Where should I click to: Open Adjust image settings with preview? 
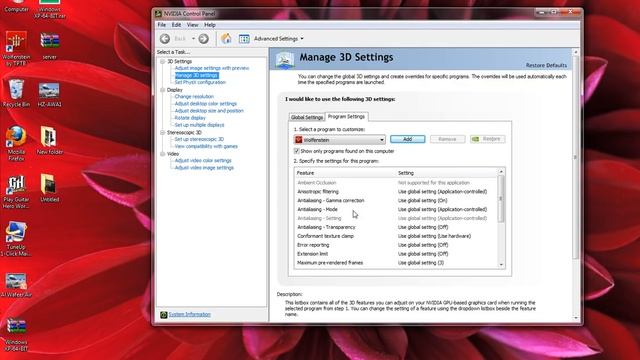click(x=212, y=68)
